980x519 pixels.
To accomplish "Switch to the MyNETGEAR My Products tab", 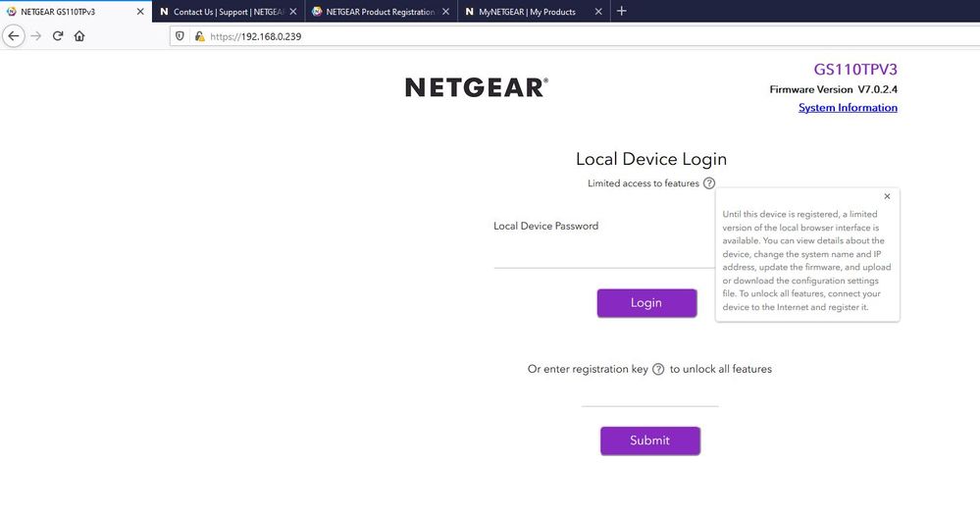I will tap(534, 11).
